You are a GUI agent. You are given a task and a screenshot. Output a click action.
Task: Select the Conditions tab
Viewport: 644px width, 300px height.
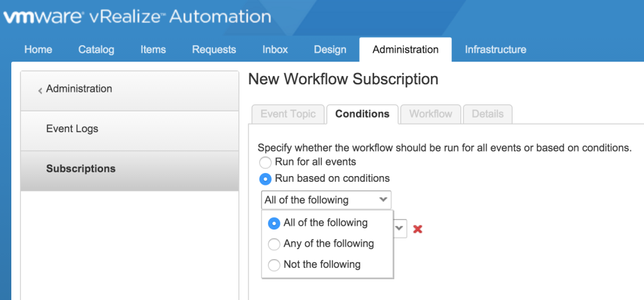tap(362, 114)
